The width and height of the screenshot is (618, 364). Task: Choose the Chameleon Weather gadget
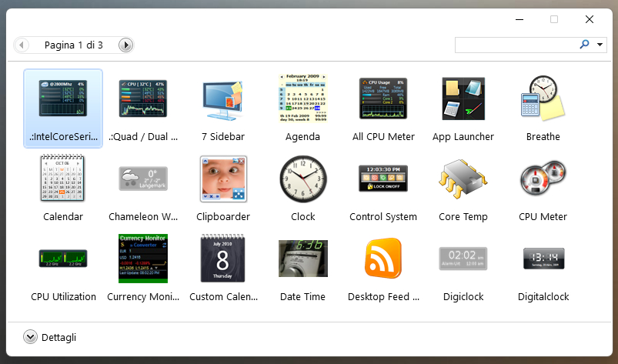click(x=143, y=179)
